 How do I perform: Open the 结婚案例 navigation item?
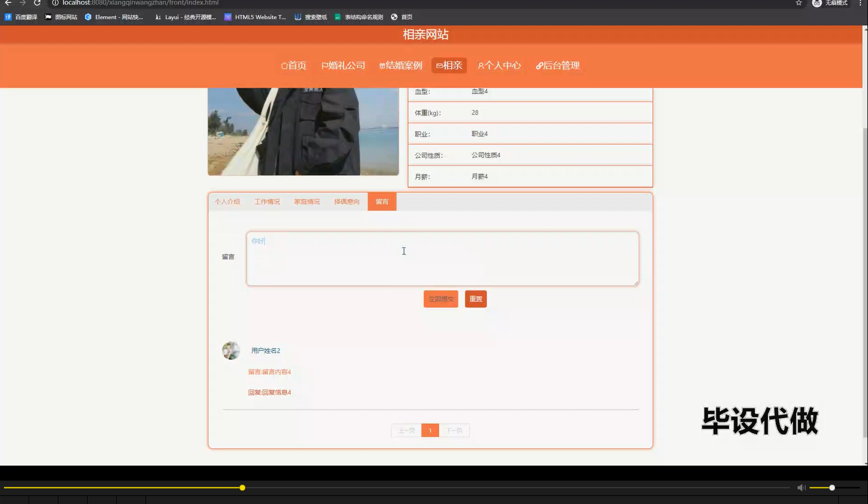401,65
